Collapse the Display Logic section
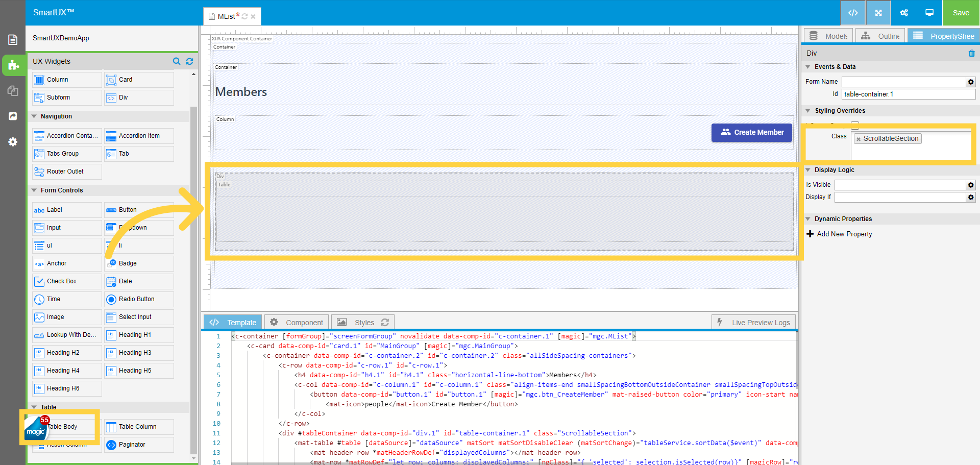Screen dimensions: 980x465 (x=808, y=170)
